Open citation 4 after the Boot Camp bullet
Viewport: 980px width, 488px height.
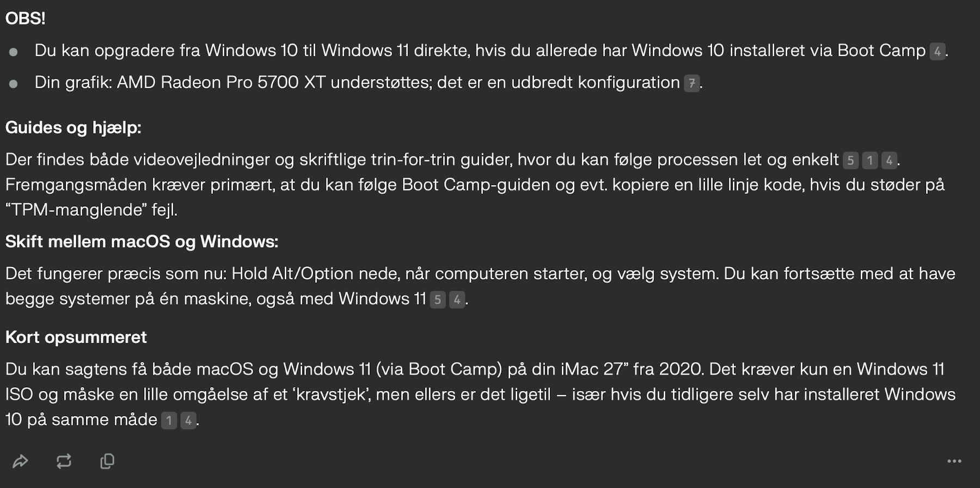[937, 52]
